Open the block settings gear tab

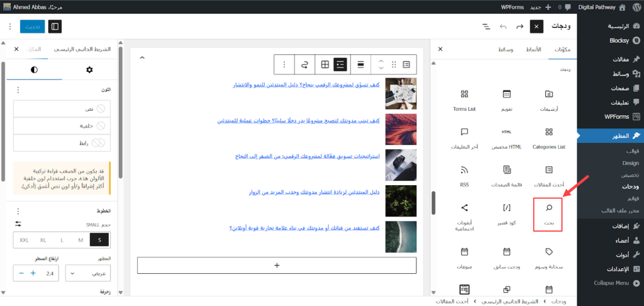click(89, 69)
